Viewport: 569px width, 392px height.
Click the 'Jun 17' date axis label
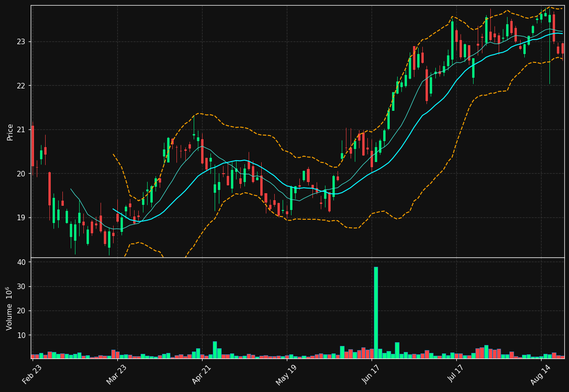[372, 374]
